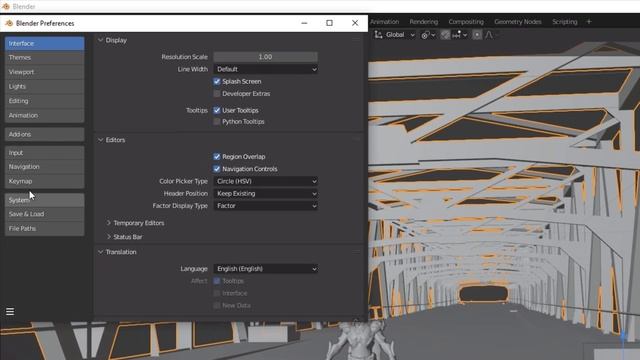The height and width of the screenshot is (360, 640).
Task: Minimize the Blender Preferences window
Action: pos(304,23)
